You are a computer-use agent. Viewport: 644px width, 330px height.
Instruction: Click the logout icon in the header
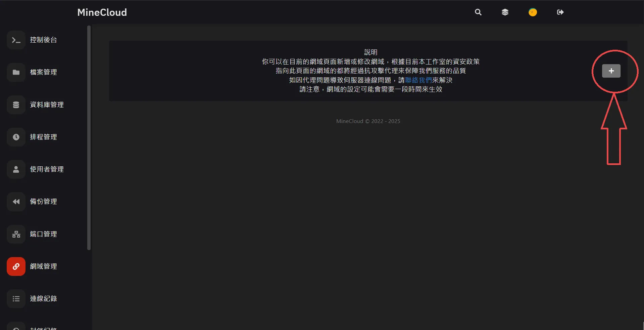point(560,12)
